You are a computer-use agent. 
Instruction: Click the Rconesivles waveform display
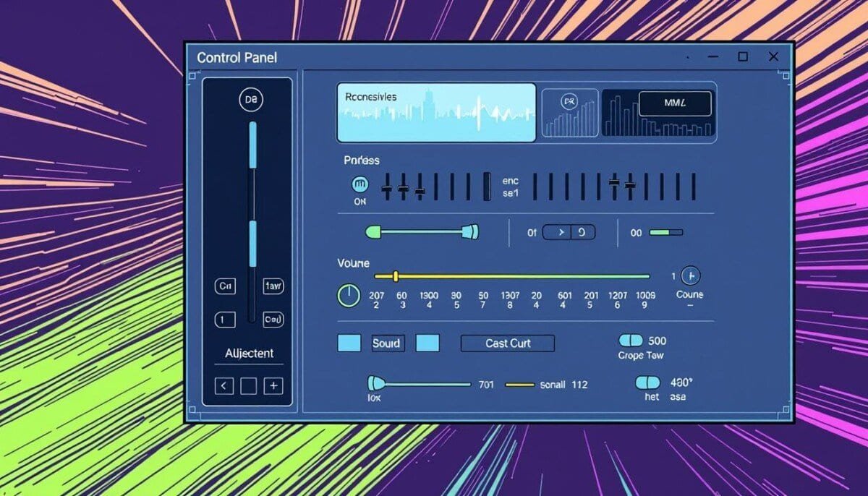pyautogui.click(x=436, y=112)
